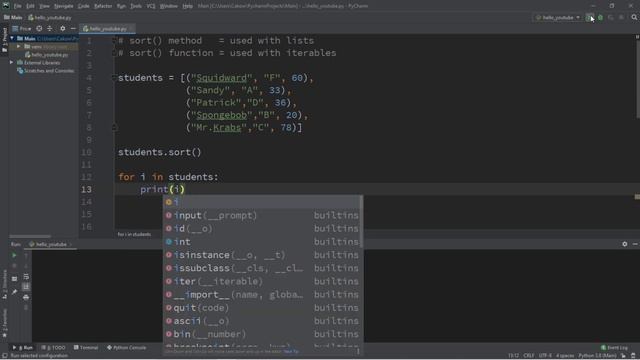This screenshot has width=640, height=360.
Task: Choose int from the autocomplete list
Action: click(262, 242)
